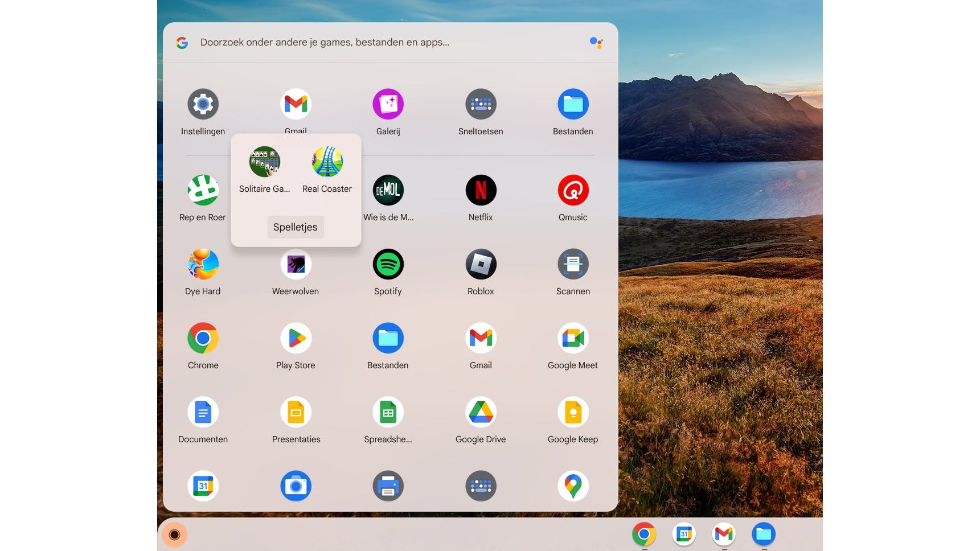Click the launcher button on the shelf
980x551 pixels.
pos(175,534)
